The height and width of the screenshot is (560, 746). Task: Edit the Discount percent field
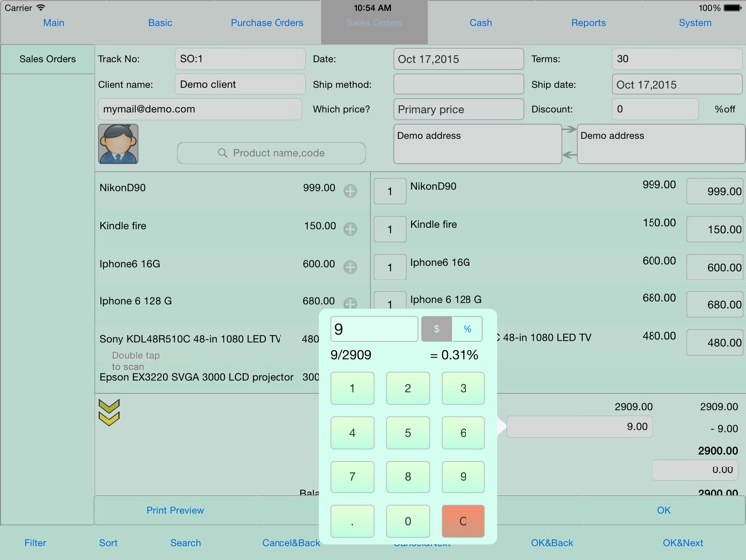tap(655, 109)
